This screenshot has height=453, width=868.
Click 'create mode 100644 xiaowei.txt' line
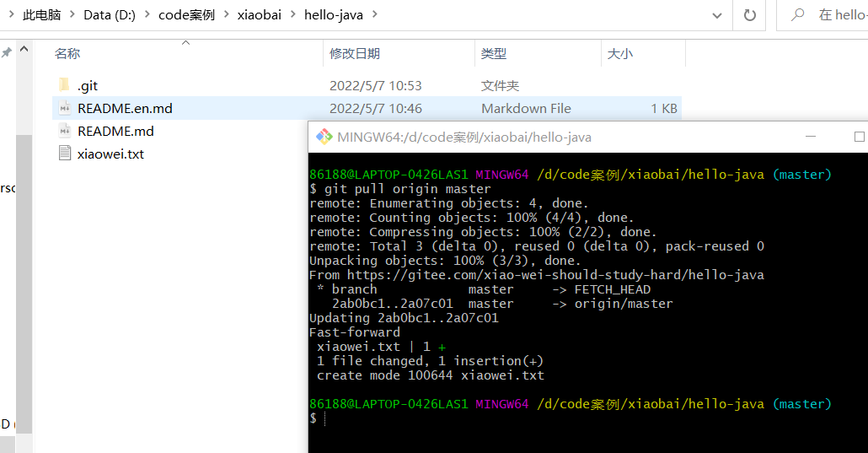point(430,375)
